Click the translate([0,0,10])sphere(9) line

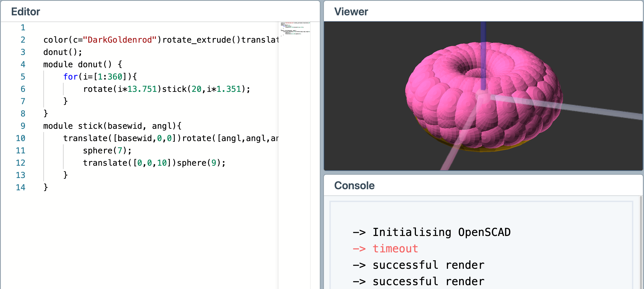[154, 163]
